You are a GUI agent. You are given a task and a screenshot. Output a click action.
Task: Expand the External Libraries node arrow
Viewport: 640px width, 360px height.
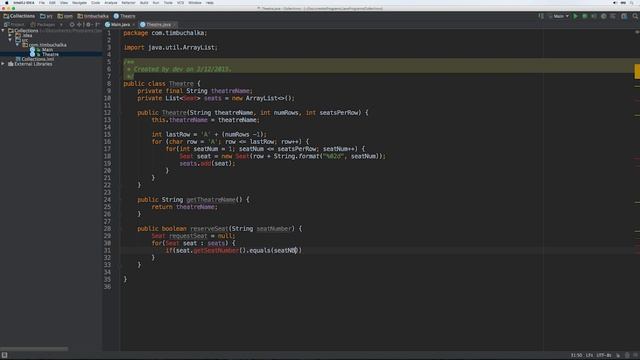click(x=3, y=64)
